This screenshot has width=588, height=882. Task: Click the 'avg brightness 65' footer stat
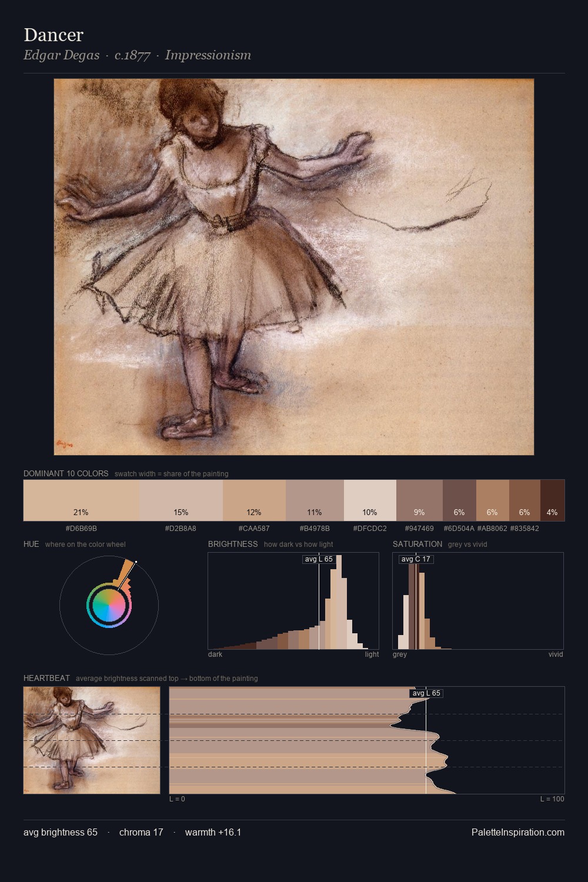(61, 832)
